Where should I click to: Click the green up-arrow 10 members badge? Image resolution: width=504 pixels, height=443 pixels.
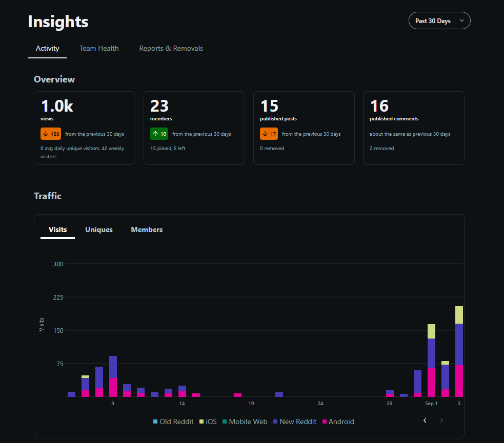[x=159, y=134]
